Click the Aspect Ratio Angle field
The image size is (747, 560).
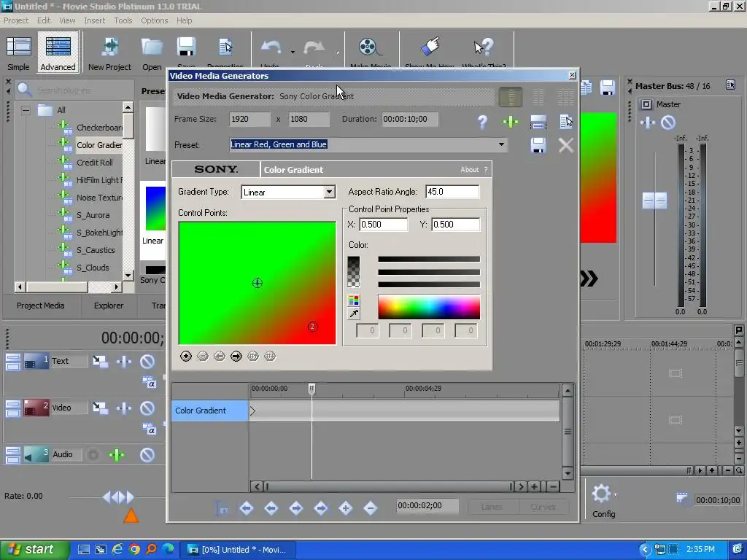coord(452,192)
